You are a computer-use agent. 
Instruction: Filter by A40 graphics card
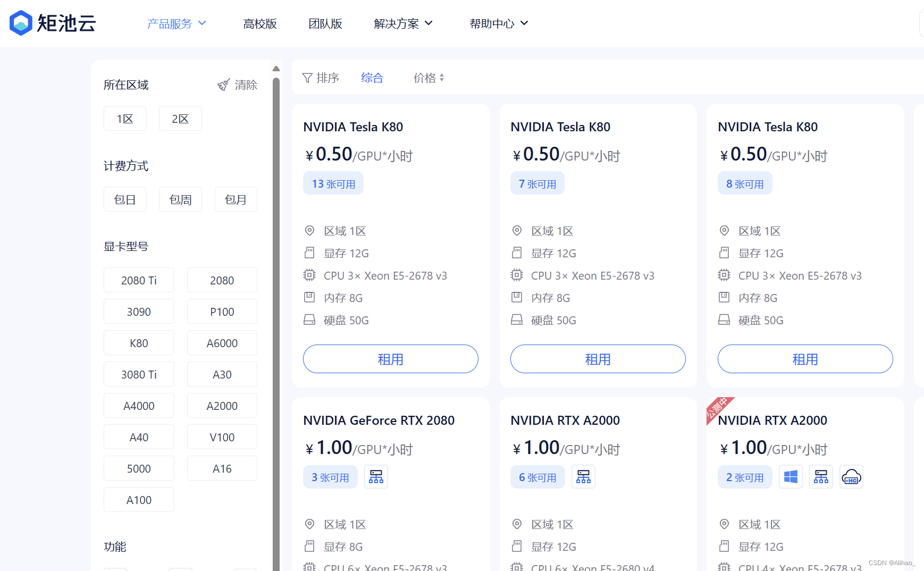[139, 437]
